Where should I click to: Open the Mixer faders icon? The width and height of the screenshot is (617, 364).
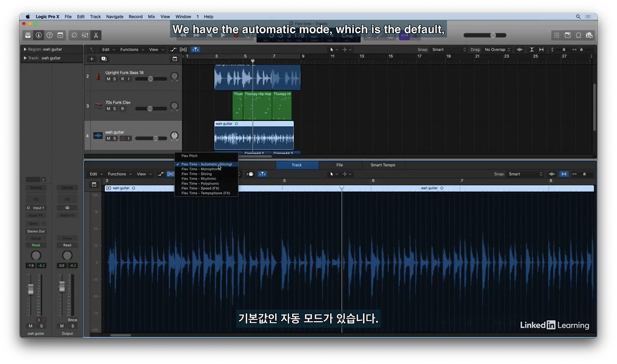pyautogui.click(x=85, y=35)
